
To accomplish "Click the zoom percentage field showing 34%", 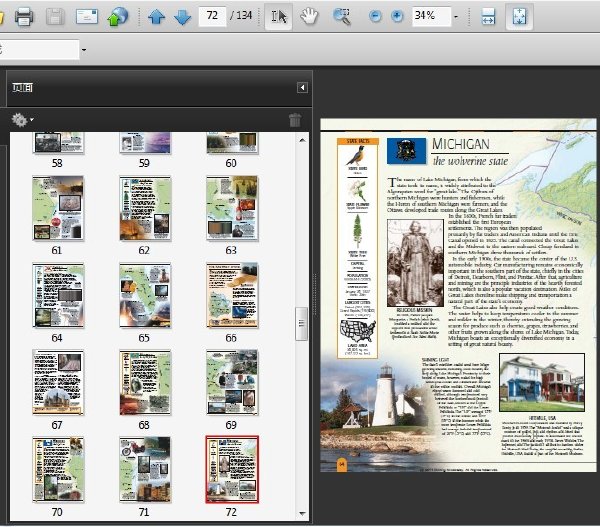I will point(431,16).
